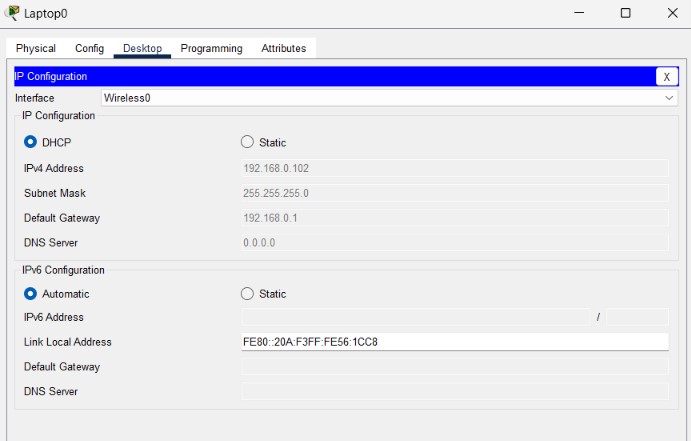
Task: Close the Laptop0 window
Action: [672, 13]
